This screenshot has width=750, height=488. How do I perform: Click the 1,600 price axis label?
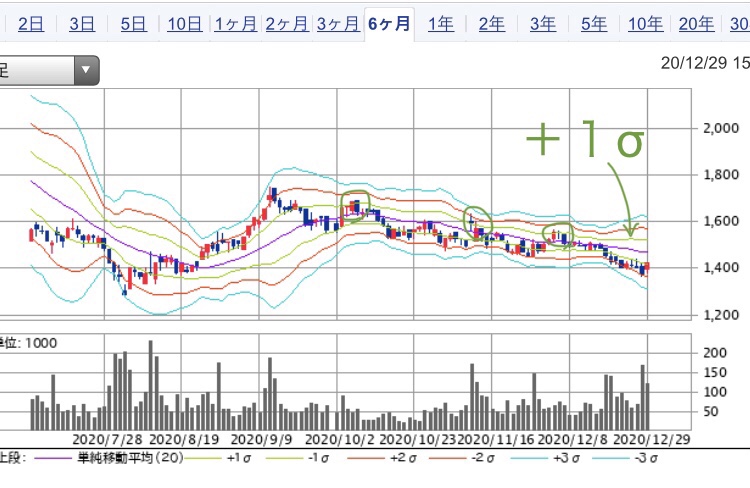[x=720, y=221]
